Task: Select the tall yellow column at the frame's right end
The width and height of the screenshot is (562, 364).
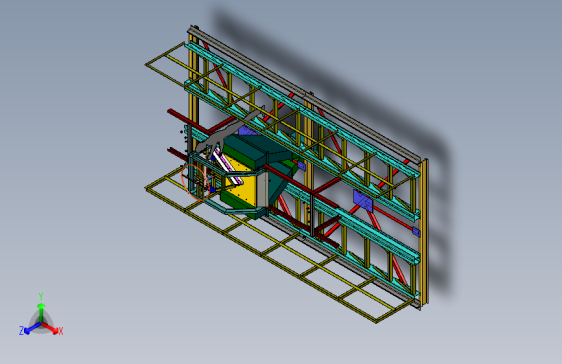Action: [x=424, y=232]
